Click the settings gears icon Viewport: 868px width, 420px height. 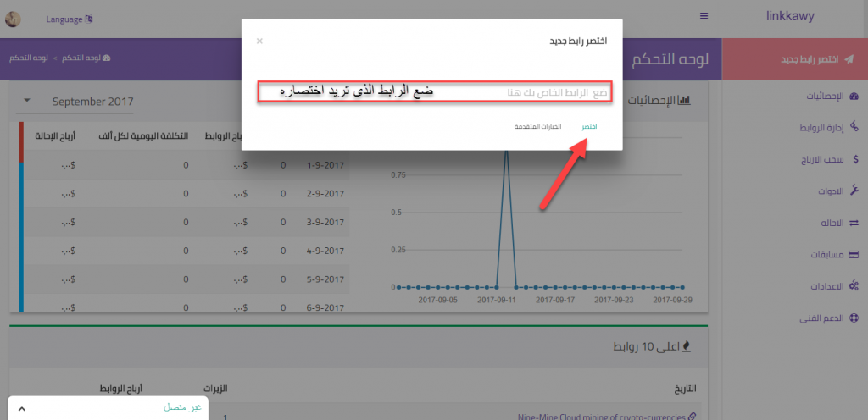pyautogui.click(x=854, y=286)
